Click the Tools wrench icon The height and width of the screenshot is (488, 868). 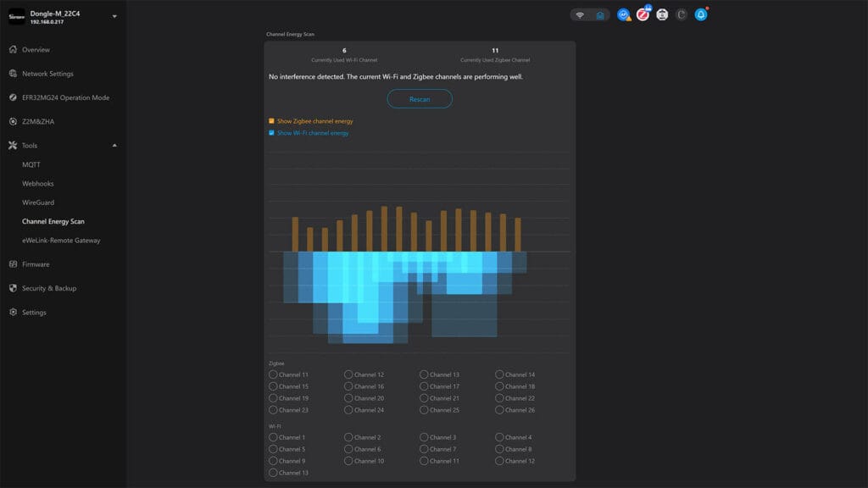[x=12, y=145]
